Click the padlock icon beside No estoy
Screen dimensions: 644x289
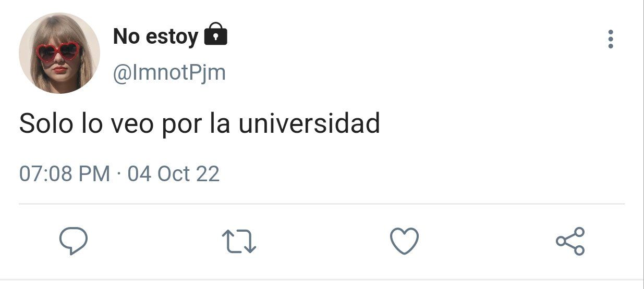point(215,34)
